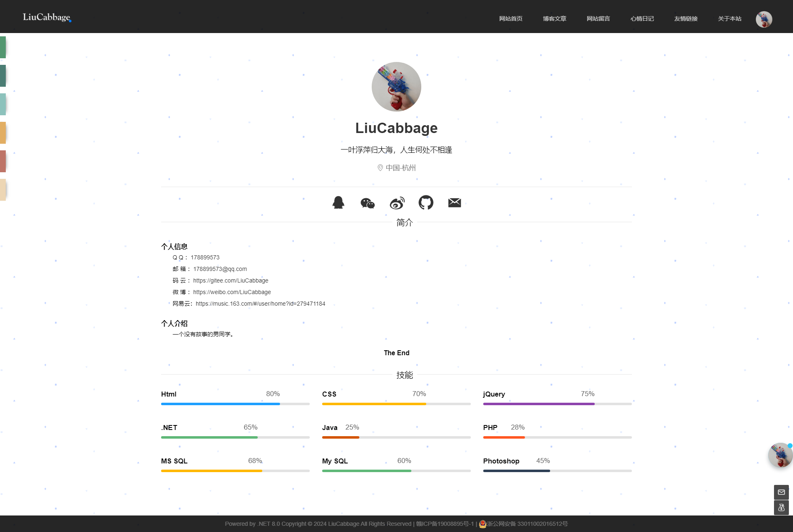Open 网站首页 in the navigation bar
The height and width of the screenshot is (532, 793).
tap(510, 19)
